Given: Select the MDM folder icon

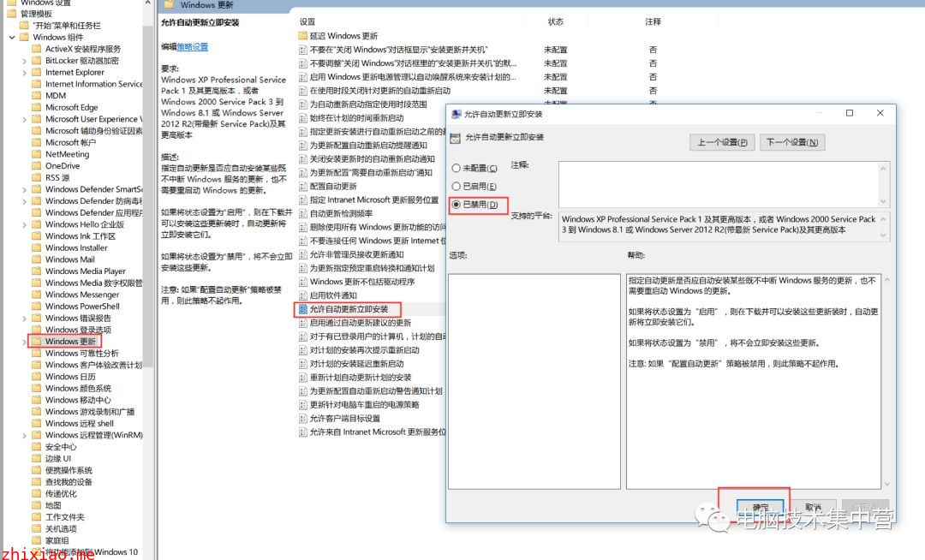Looking at the screenshot, I should coord(36,96).
